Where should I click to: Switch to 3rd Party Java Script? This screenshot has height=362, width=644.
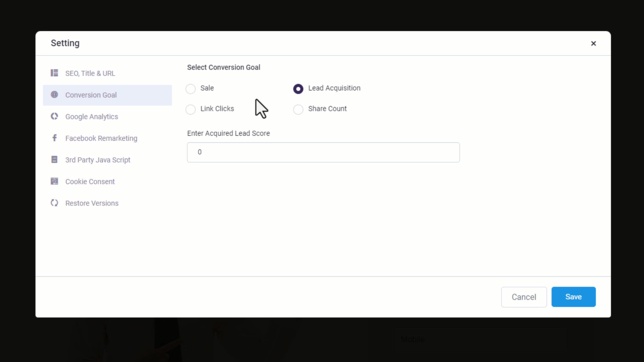point(108,160)
